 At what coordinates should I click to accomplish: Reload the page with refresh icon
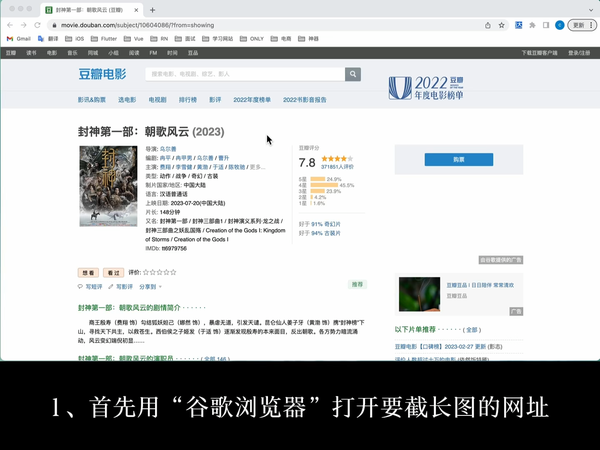37,25
